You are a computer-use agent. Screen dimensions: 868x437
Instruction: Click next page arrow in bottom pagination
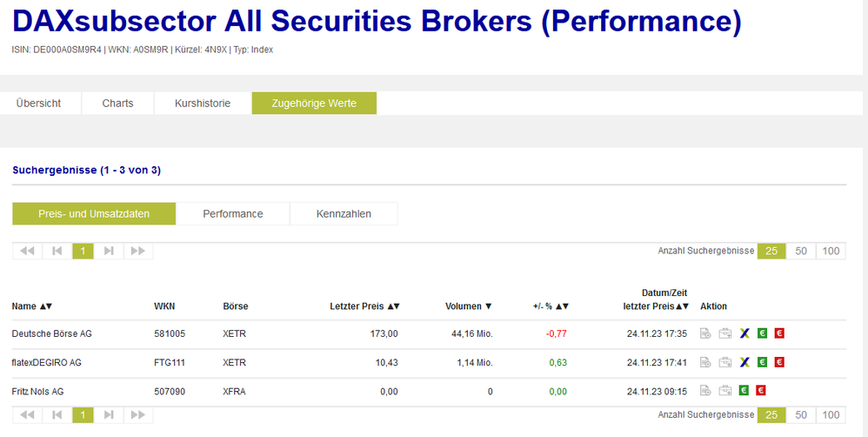click(109, 415)
